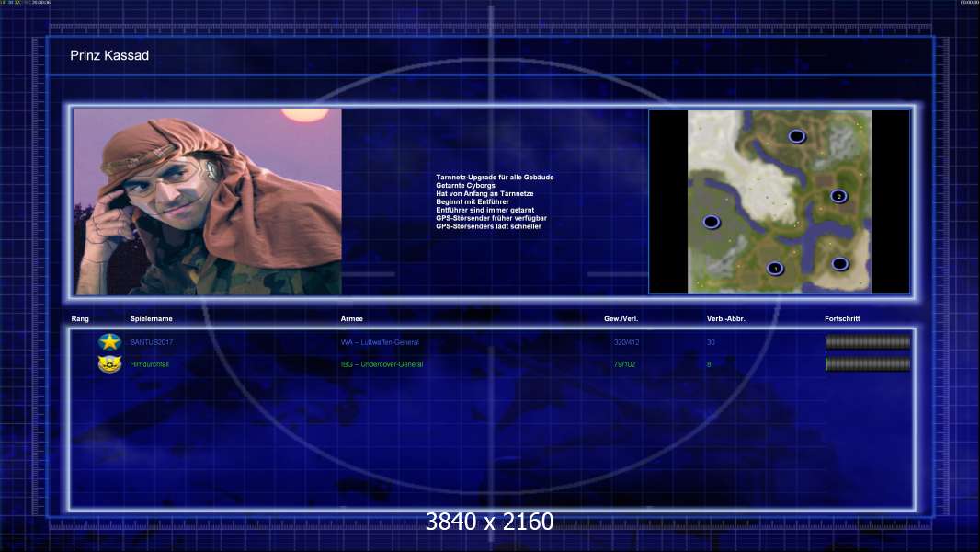Click SANTUS2017's progress bar
The image size is (980, 552).
[868, 342]
